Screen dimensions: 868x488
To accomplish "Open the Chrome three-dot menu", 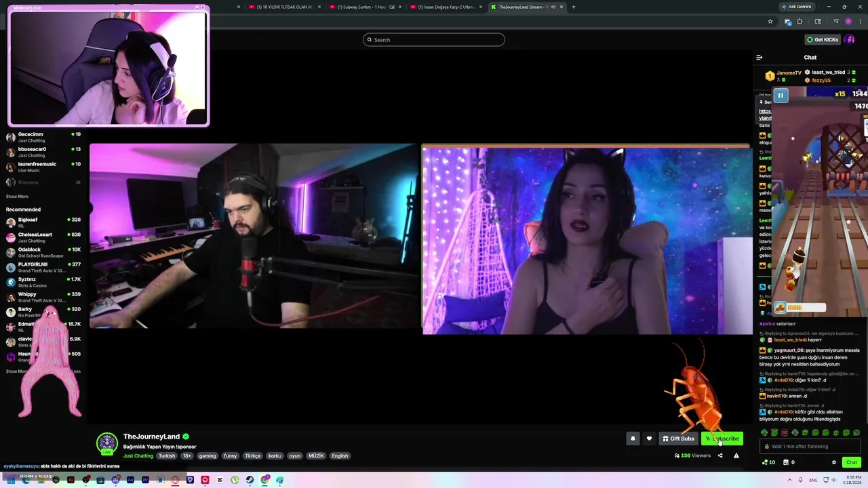I will click(x=861, y=22).
